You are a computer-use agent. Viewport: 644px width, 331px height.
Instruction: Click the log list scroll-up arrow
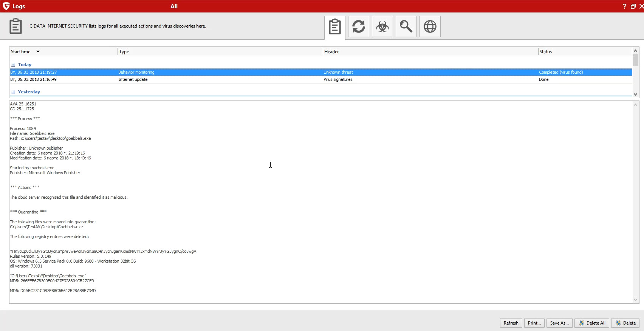(635, 51)
